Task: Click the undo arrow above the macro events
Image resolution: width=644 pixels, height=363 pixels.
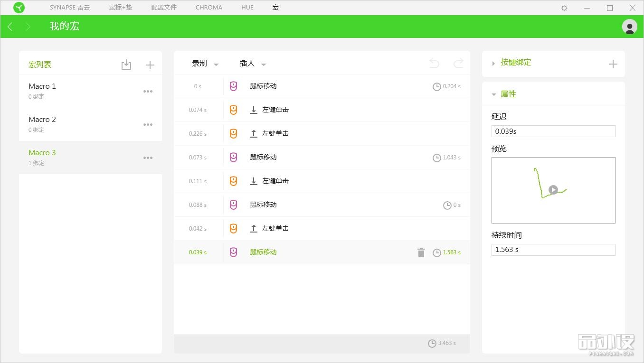Action: tap(434, 63)
